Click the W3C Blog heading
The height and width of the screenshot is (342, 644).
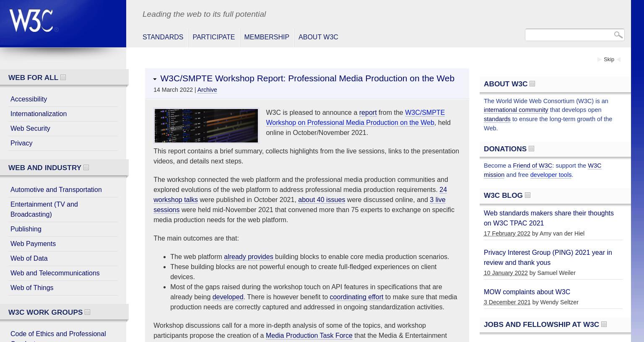[x=503, y=196]
